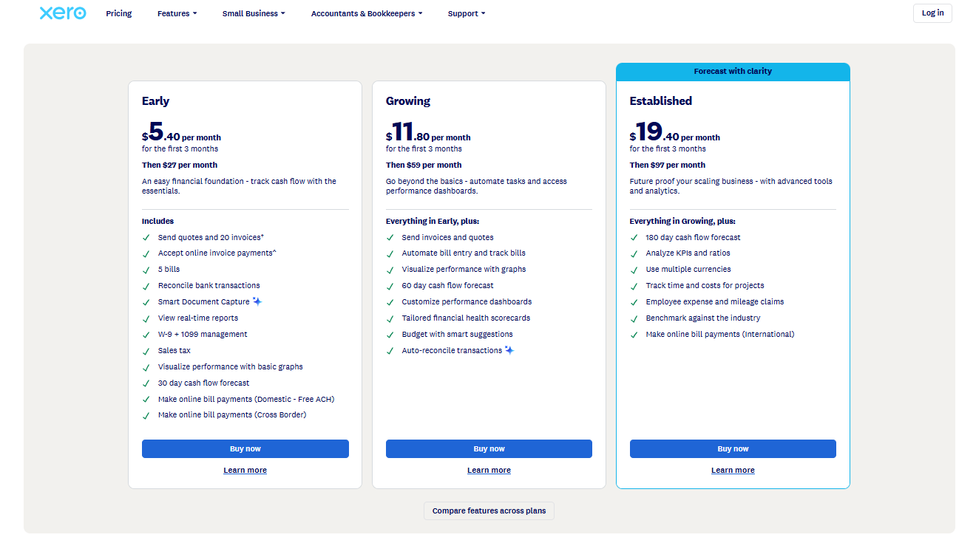Click the "Then $97 per month" text

click(668, 165)
